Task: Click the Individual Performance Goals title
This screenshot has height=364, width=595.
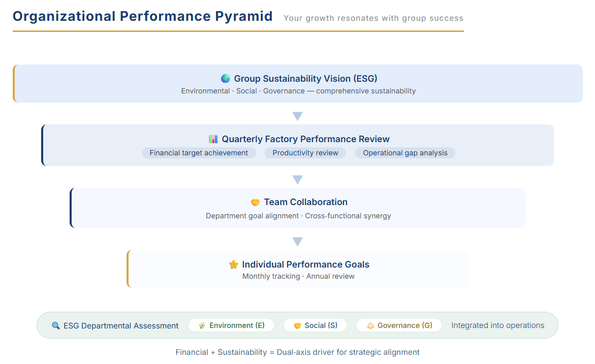Action: click(305, 264)
